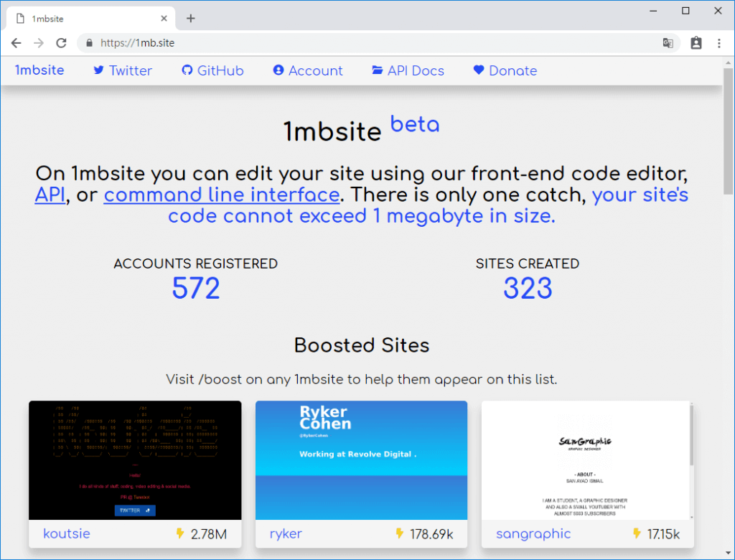The image size is (735, 560).
Task: Click the padlock icon in address bar
Action: [89, 43]
